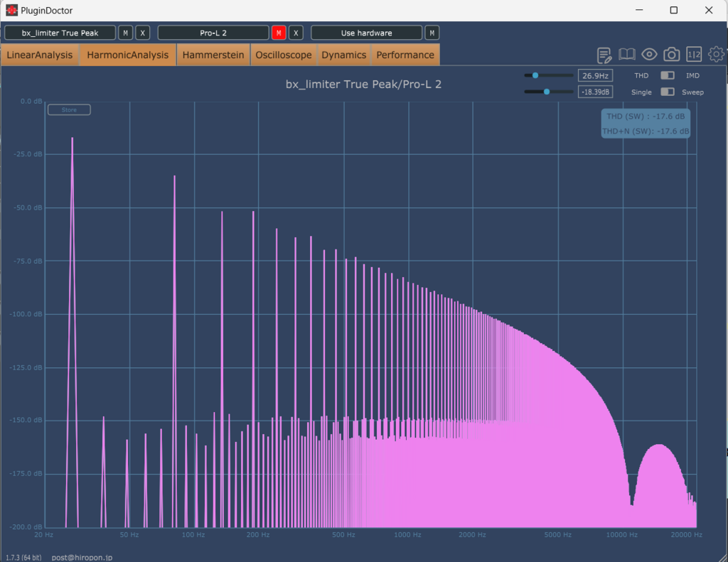The image size is (728, 562).
Task: Select the HarmonicAnalysis tab
Action: click(x=128, y=55)
